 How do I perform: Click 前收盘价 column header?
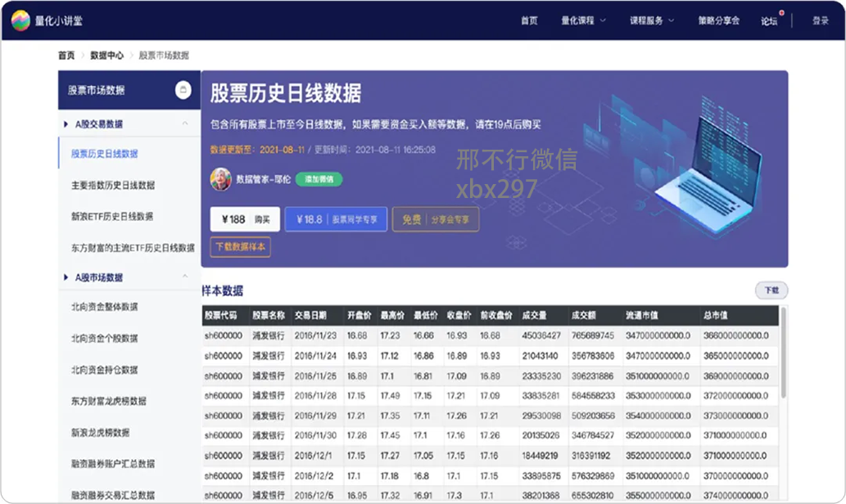tap(496, 315)
